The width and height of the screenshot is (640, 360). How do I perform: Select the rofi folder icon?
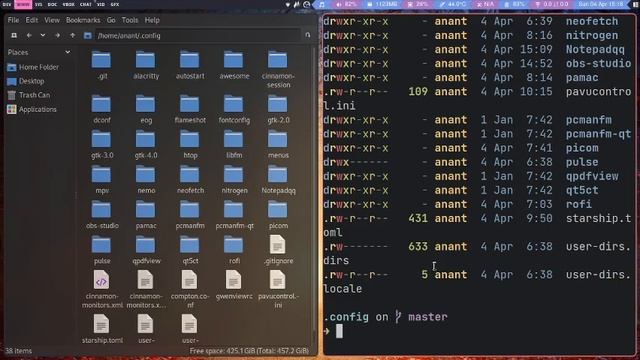234,245
